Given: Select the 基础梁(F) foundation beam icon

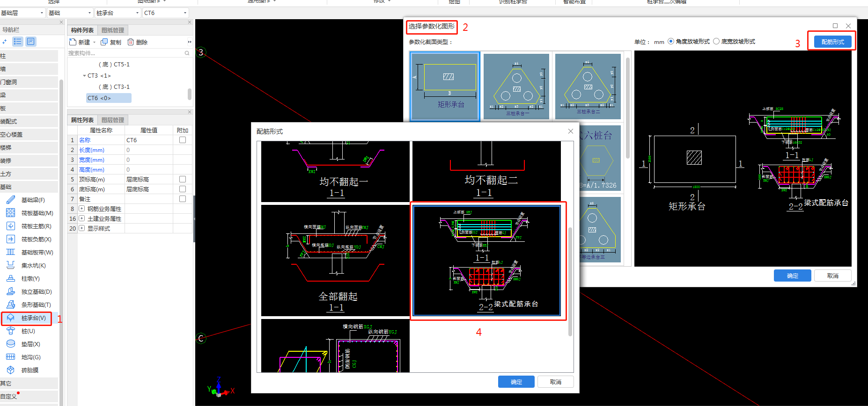Looking at the screenshot, I should (x=11, y=200).
